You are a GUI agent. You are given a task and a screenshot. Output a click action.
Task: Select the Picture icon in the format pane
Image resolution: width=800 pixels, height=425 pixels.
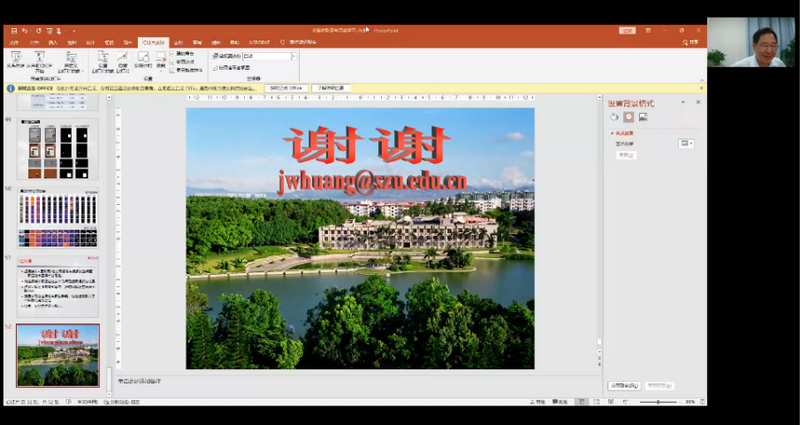(x=643, y=117)
